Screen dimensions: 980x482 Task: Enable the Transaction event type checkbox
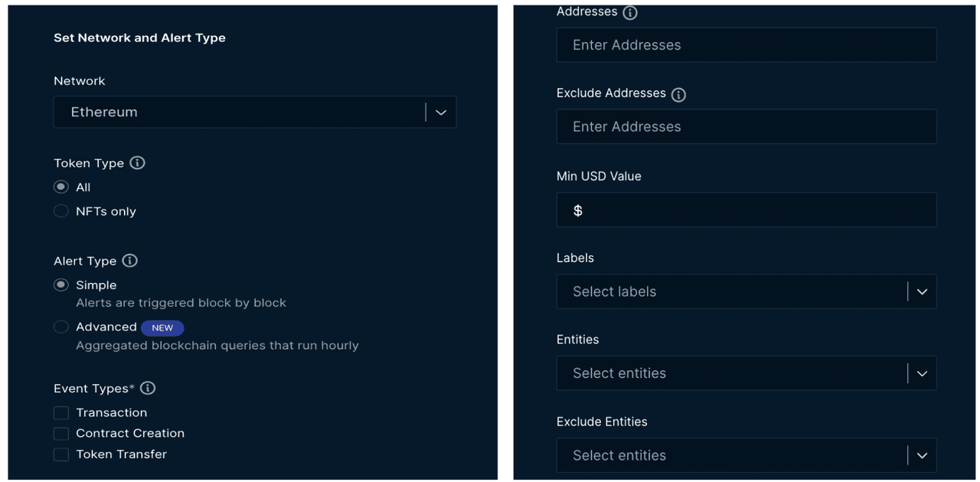point(61,413)
